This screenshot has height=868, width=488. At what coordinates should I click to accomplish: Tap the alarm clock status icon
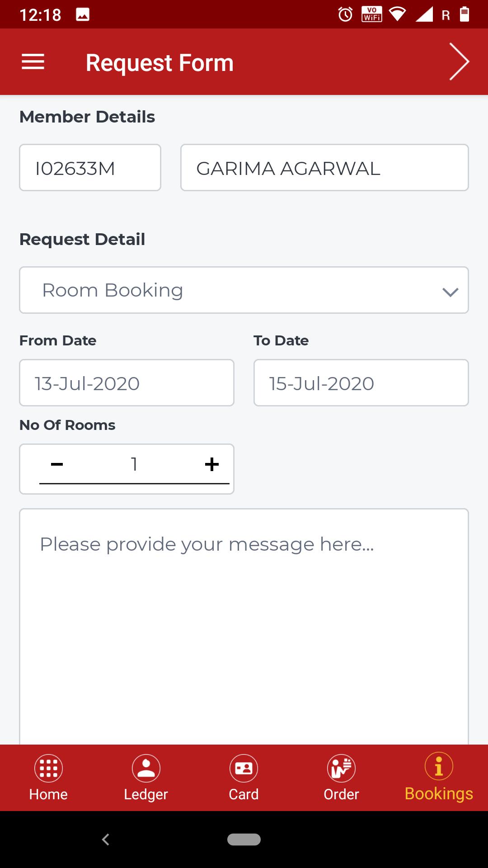(345, 14)
